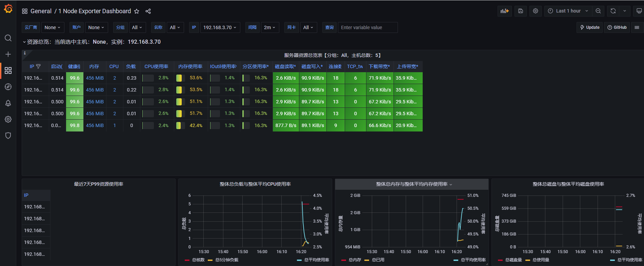Open dashboard links hamburger icon

[x=637, y=27]
